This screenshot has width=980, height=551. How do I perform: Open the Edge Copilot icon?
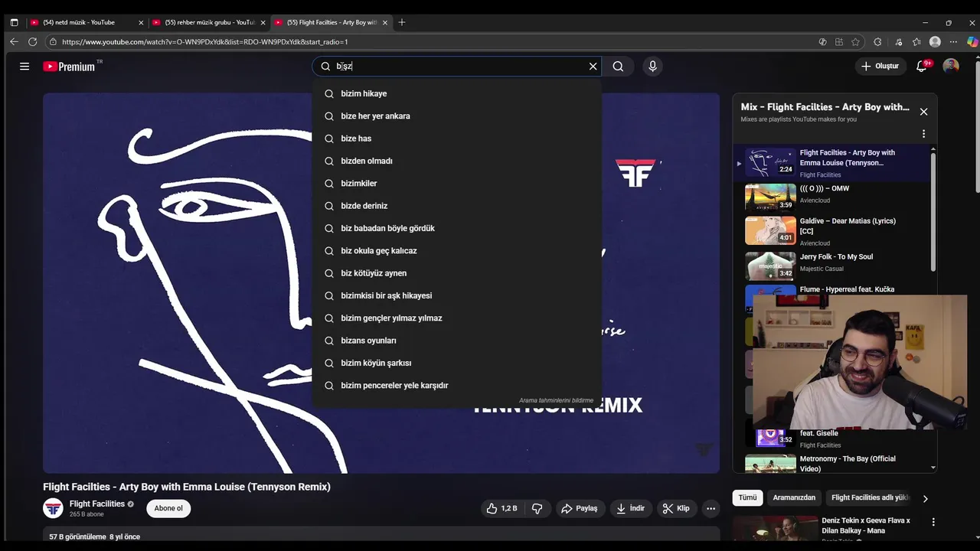972,42
